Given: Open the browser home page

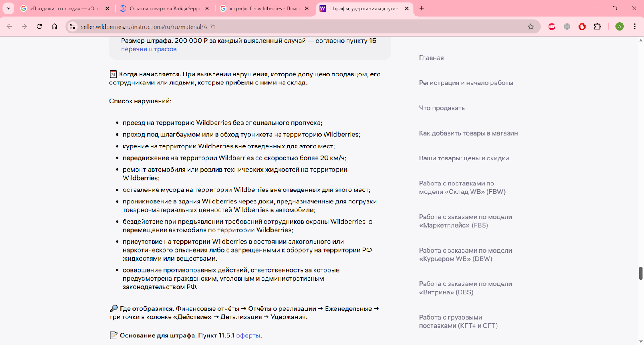Looking at the screenshot, I should click(54, 27).
